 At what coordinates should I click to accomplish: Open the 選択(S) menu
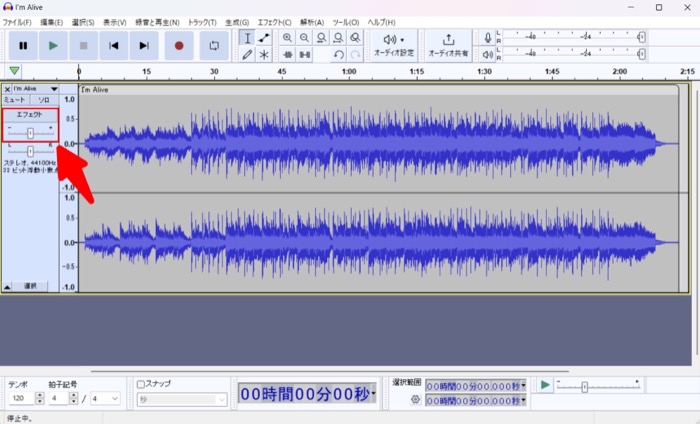[83, 22]
